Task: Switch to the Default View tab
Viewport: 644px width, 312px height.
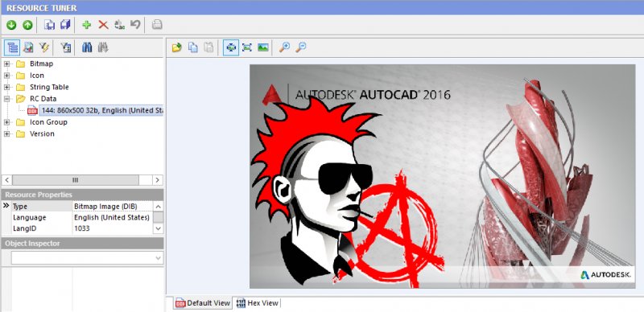Action: pos(203,303)
